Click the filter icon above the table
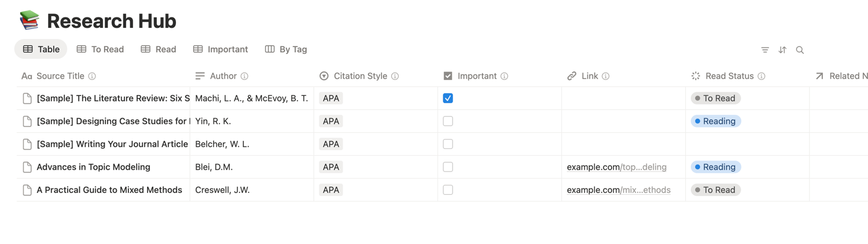 coord(765,50)
